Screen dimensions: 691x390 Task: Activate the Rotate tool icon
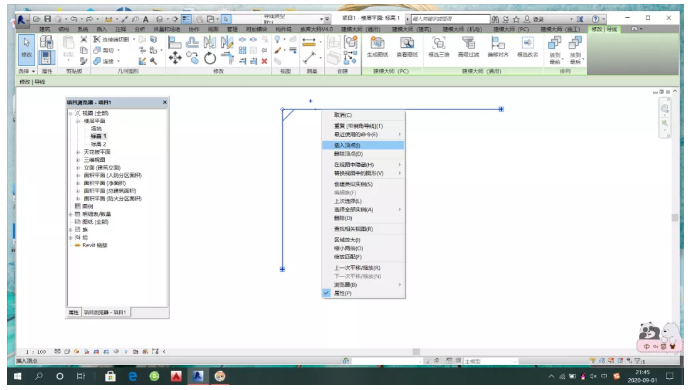click(x=210, y=58)
